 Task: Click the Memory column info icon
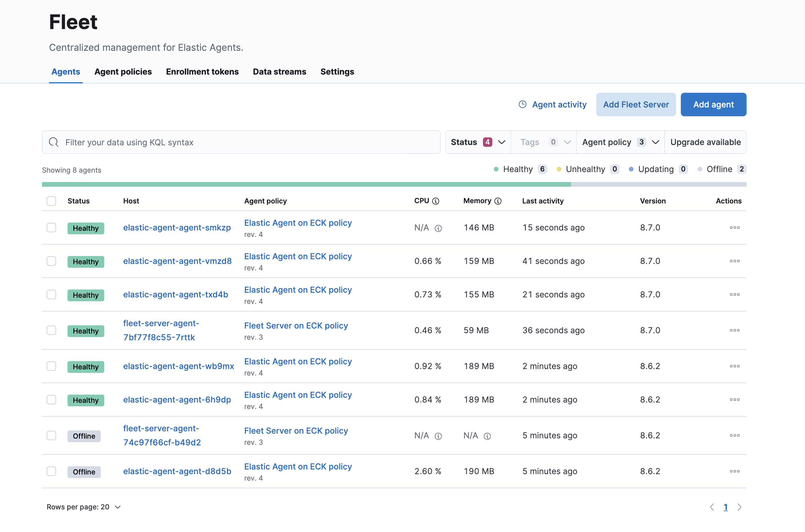(x=498, y=201)
